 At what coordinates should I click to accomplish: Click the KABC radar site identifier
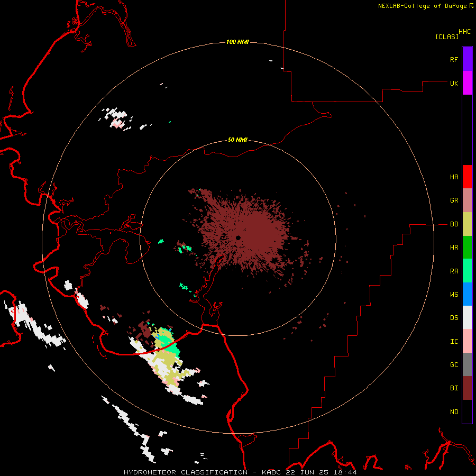[272, 472]
